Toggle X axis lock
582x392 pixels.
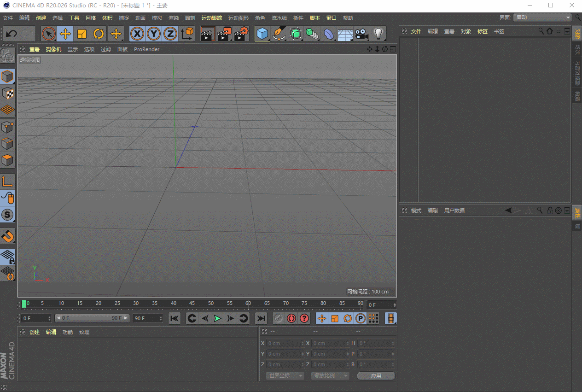click(x=137, y=34)
